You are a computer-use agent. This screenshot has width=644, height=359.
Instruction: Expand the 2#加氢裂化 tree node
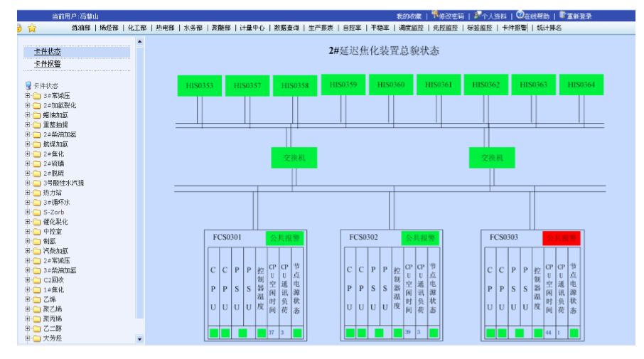click(x=28, y=105)
